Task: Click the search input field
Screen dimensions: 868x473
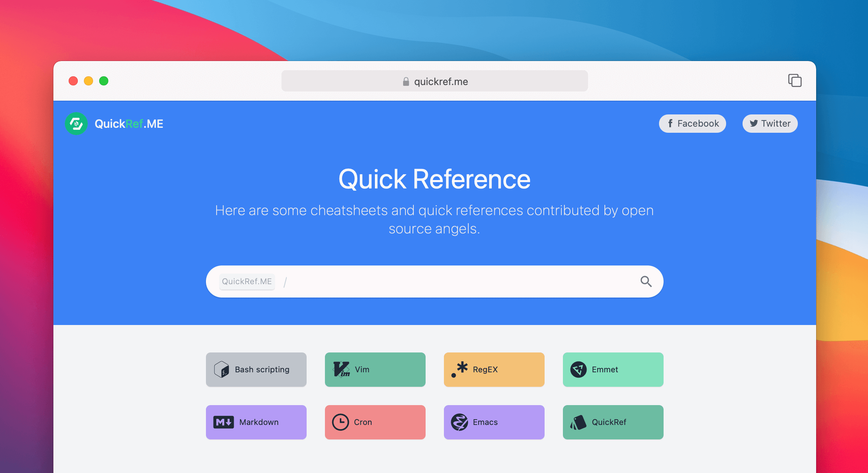Action: tap(434, 282)
